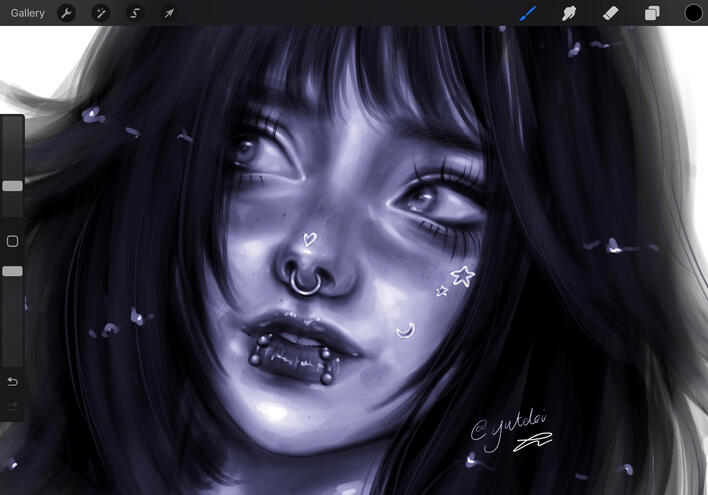The image size is (708, 495).
Task: Select the Brush tool
Action: point(529,13)
